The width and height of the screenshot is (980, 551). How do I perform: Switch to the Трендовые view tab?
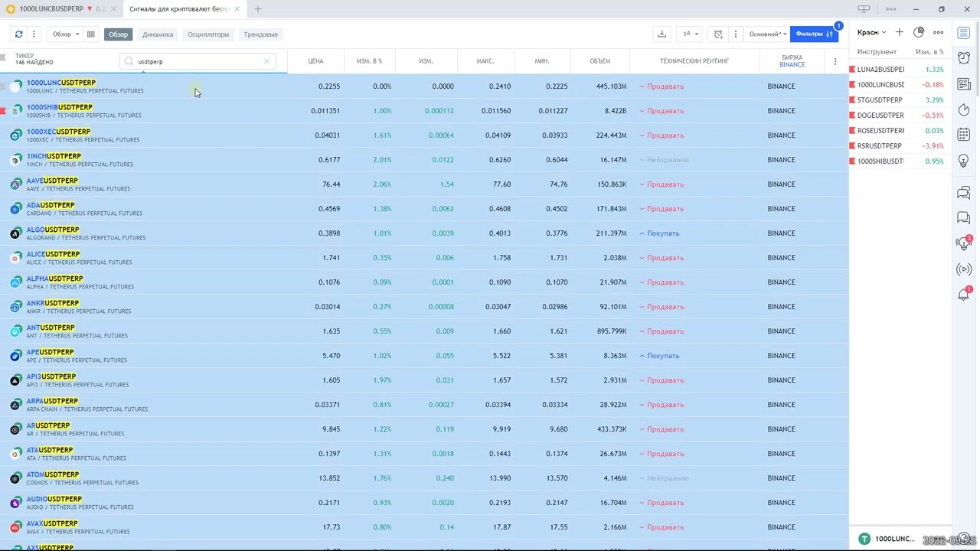260,34
